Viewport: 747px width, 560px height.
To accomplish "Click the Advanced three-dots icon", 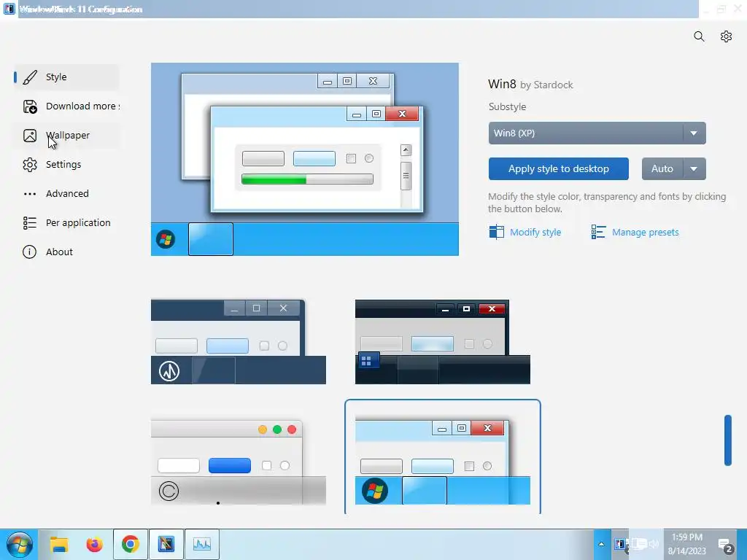I will 30,194.
